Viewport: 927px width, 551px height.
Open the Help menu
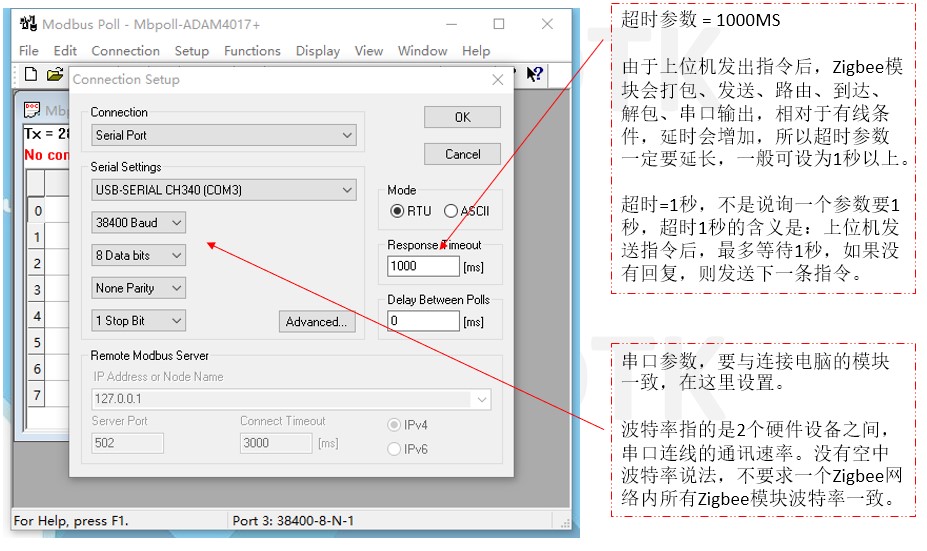click(x=476, y=51)
